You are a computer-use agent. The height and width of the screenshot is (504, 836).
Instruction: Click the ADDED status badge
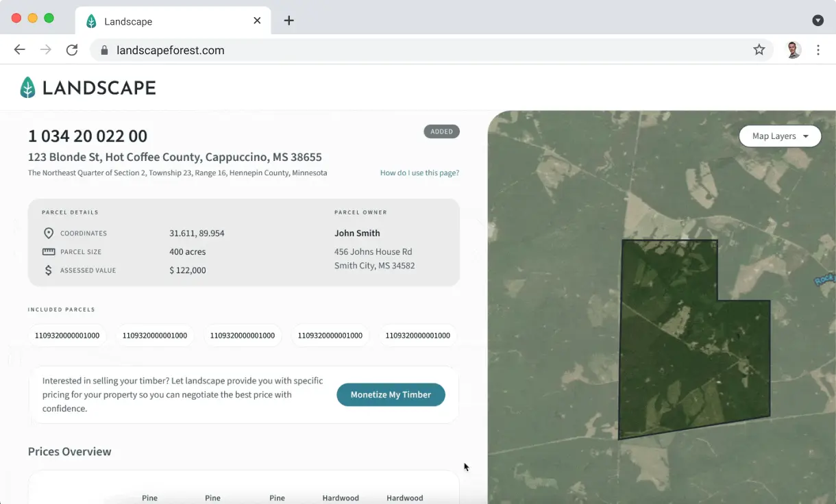[441, 131]
